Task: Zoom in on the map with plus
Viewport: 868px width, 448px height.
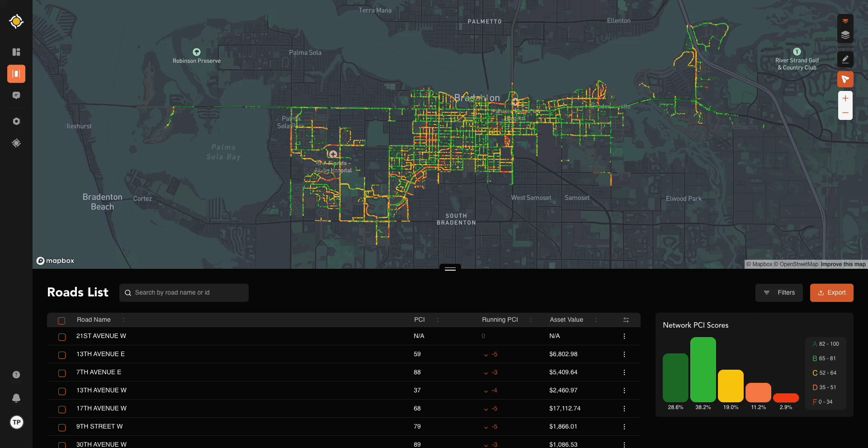Action: click(x=845, y=99)
